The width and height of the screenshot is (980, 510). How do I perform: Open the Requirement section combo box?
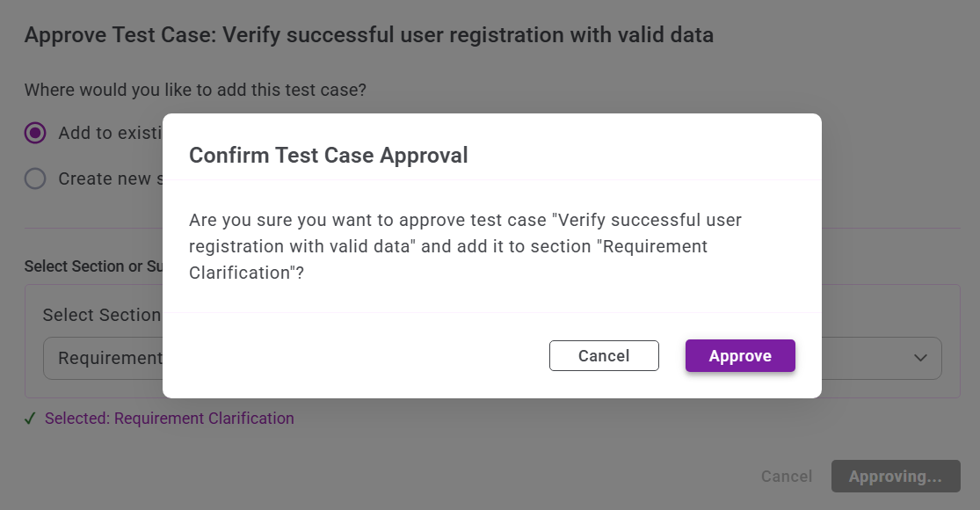[105, 358]
